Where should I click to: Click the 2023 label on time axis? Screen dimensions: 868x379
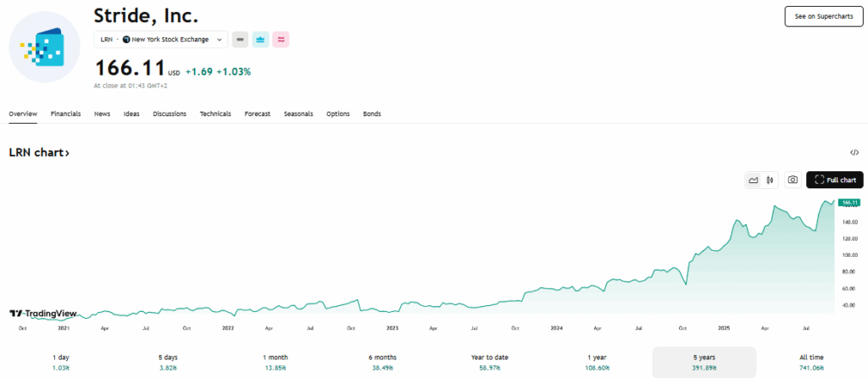[392, 328]
